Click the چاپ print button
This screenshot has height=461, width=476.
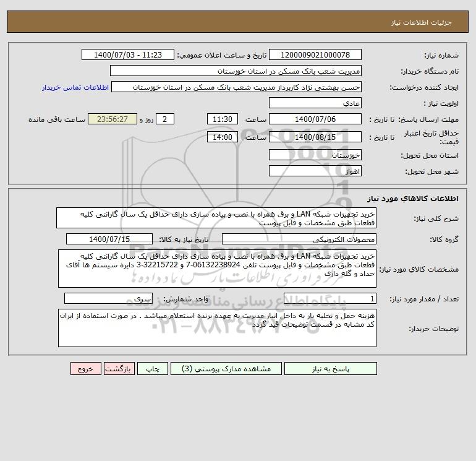(x=153, y=369)
